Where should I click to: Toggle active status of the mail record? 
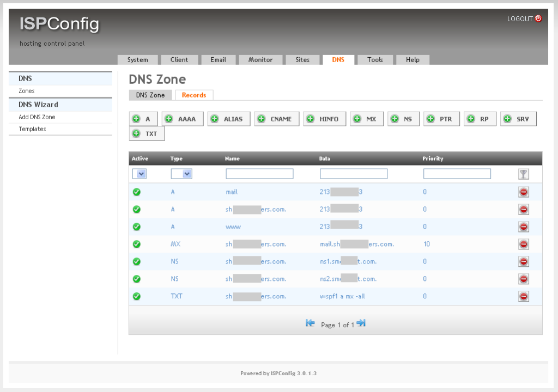tap(137, 192)
